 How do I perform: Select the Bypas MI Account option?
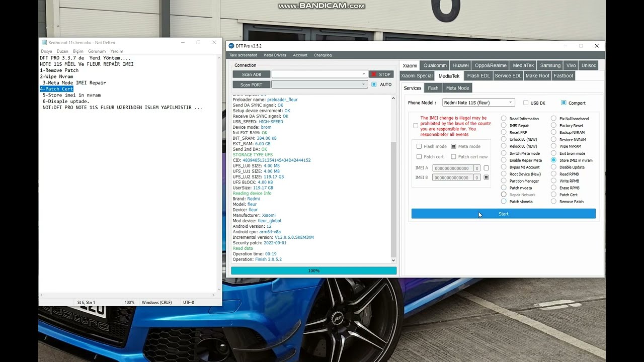[504, 167]
